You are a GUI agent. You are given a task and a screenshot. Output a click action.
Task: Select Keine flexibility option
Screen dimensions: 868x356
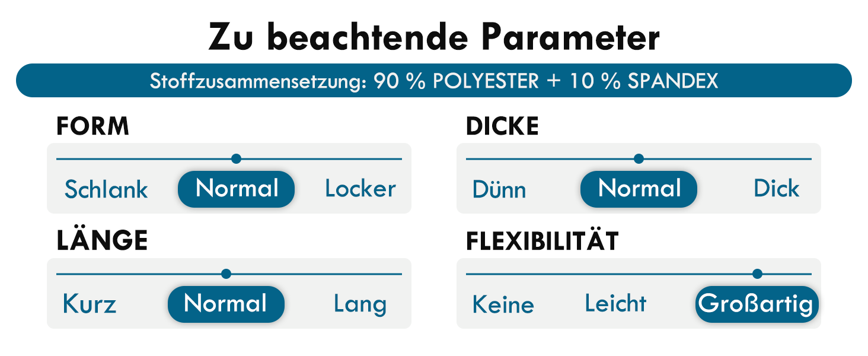503,305
